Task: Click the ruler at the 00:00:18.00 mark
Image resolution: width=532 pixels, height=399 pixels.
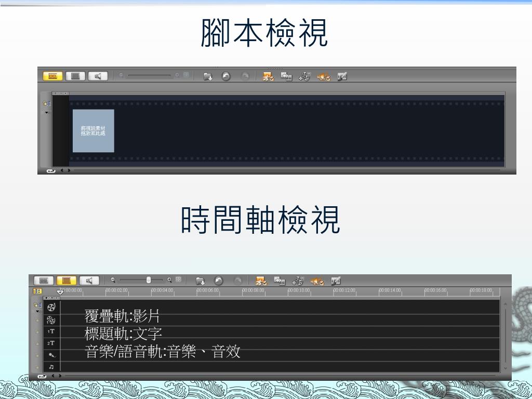Action: coord(481,291)
